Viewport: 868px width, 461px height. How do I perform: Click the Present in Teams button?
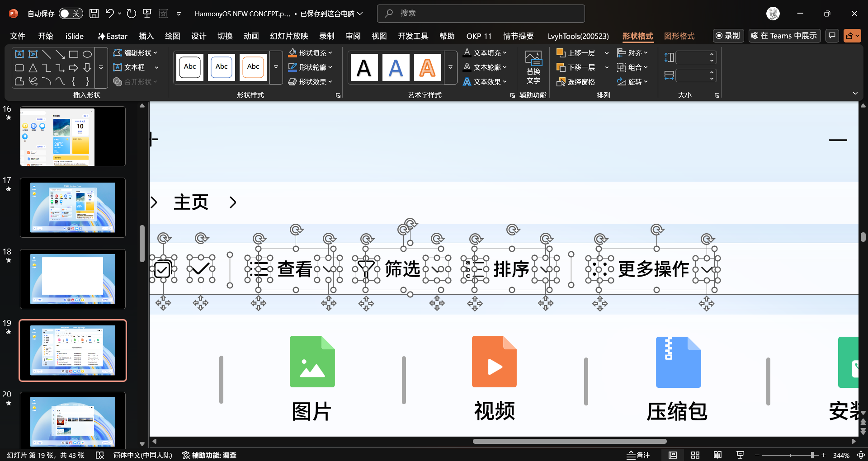[784, 36]
